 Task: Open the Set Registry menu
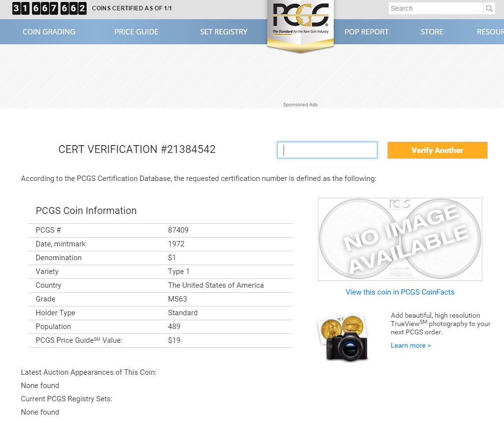point(224,32)
